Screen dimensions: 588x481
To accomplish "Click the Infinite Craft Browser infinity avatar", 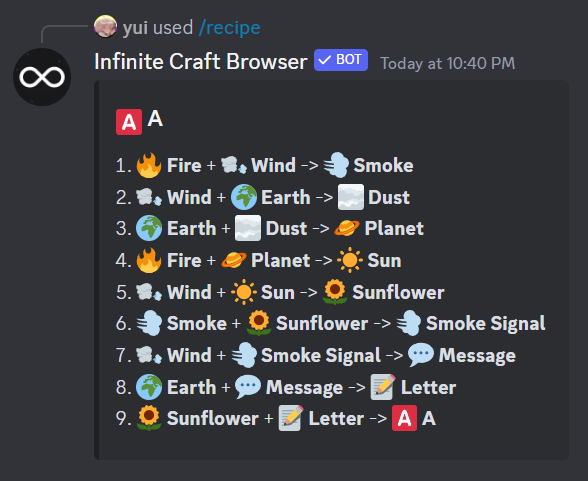I will tap(42, 77).
